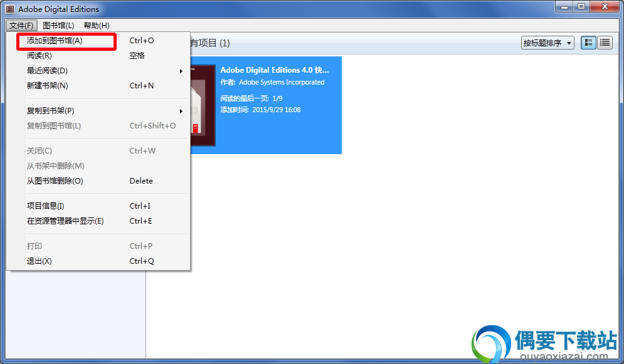The width and height of the screenshot is (624, 364).
Task: Select 阅读(R) from the file menu
Action: pos(98,56)
